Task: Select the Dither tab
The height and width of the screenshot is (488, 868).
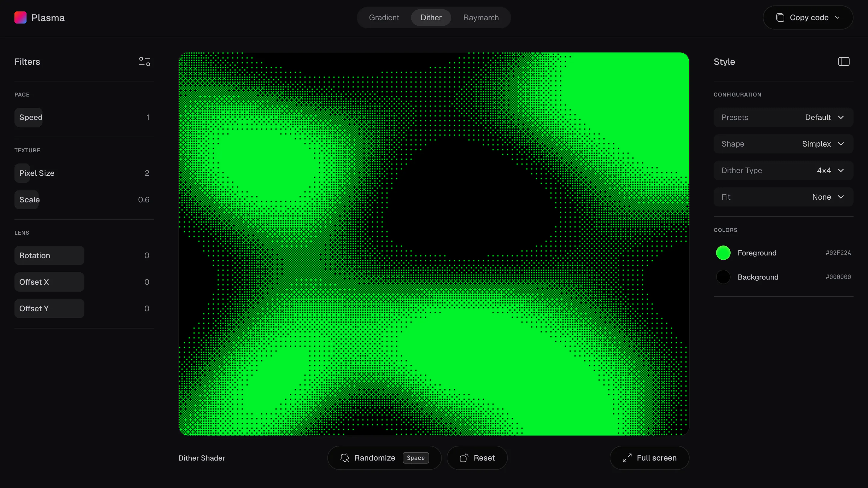Action: pos(431,17)
